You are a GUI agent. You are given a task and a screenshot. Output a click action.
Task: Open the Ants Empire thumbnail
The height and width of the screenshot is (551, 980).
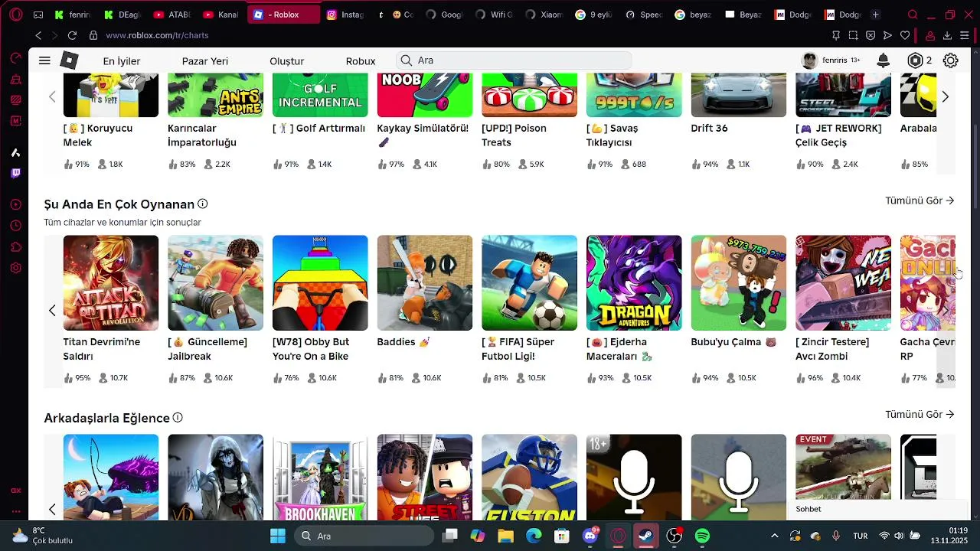coord(215,95)
